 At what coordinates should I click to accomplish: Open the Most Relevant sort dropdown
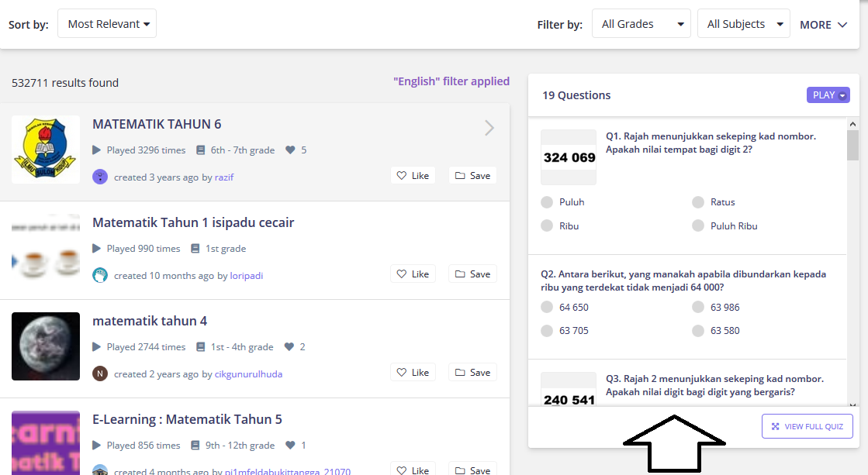[x=107, y=24]
